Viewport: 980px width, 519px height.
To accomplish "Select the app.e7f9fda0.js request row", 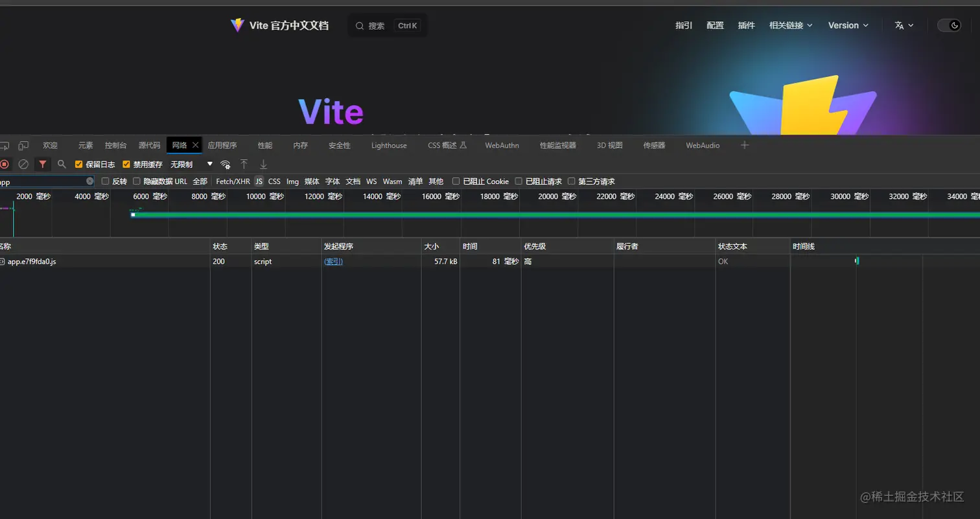I will coord(490,262).
